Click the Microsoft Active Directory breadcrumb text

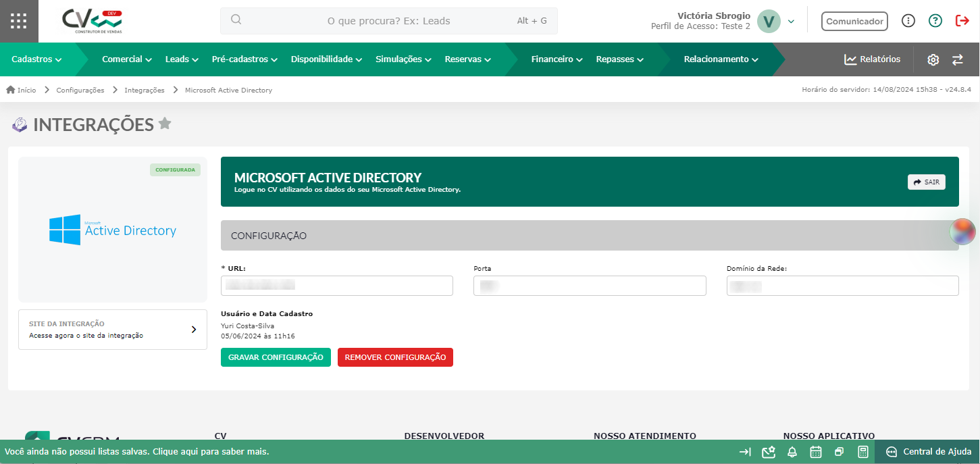(x=228, y=90)
